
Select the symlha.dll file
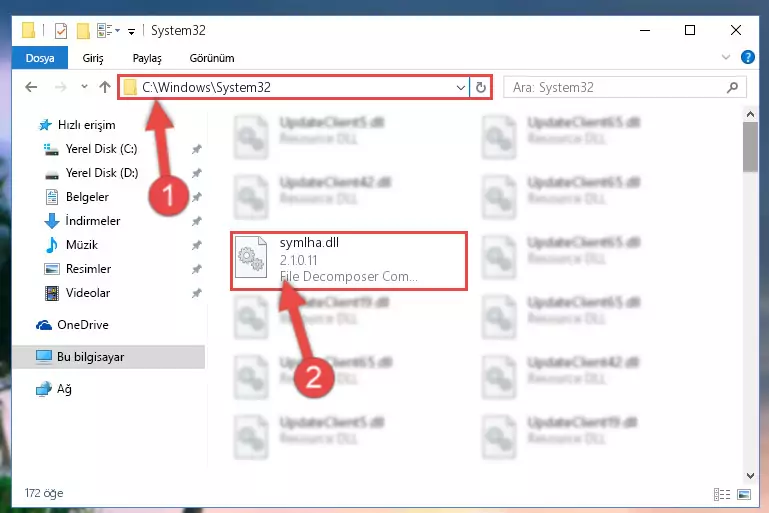click(x=349, y=261)
